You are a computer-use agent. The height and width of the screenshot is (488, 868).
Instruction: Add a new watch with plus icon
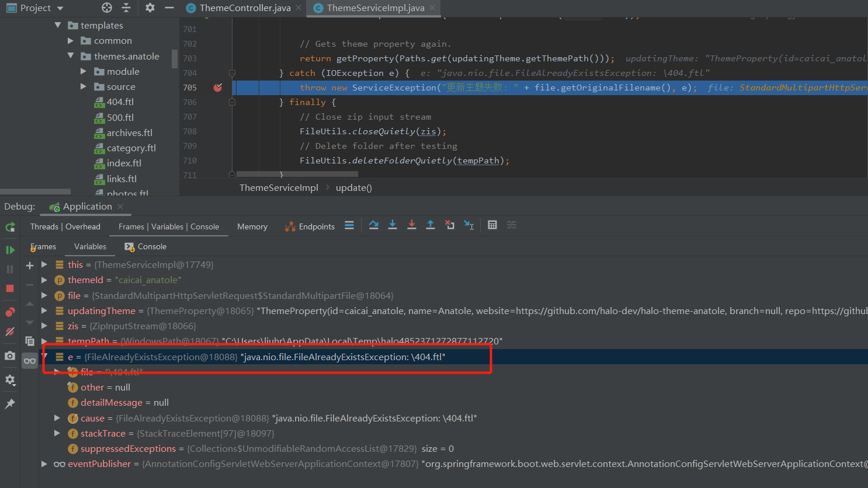pos(30,266)
